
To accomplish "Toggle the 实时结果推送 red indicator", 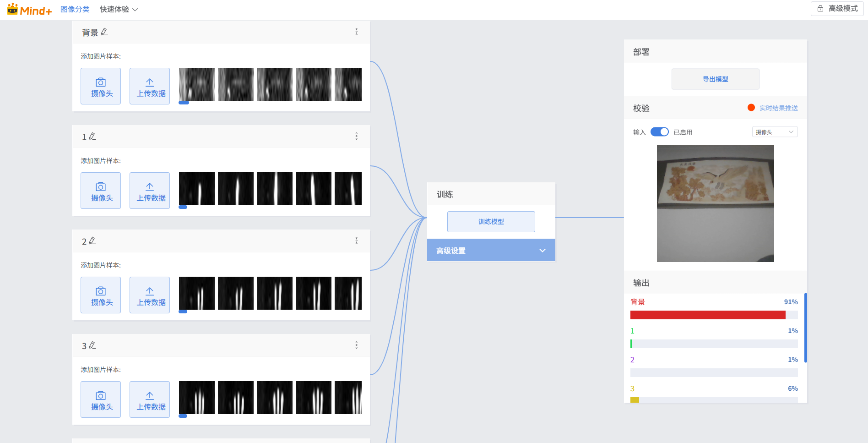I will (x=751, y=108).
